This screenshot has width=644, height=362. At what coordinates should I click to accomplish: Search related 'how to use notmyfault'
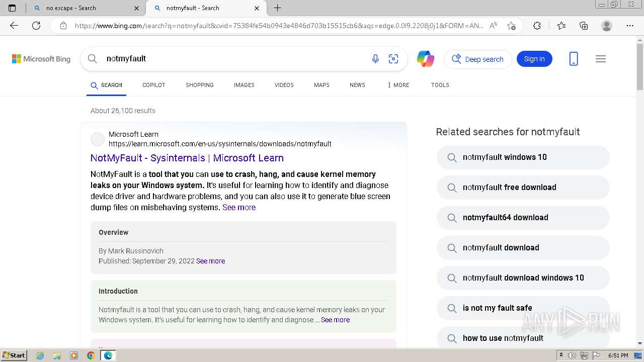[x=523, y=337]
